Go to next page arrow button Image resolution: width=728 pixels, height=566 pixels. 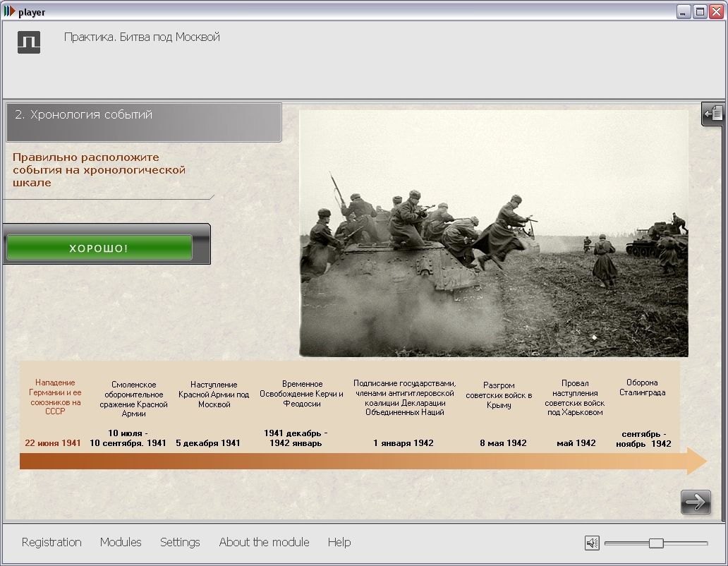click(696, 502)
